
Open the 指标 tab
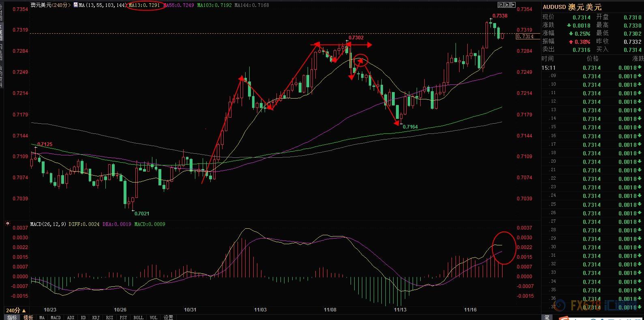(12, 317)
